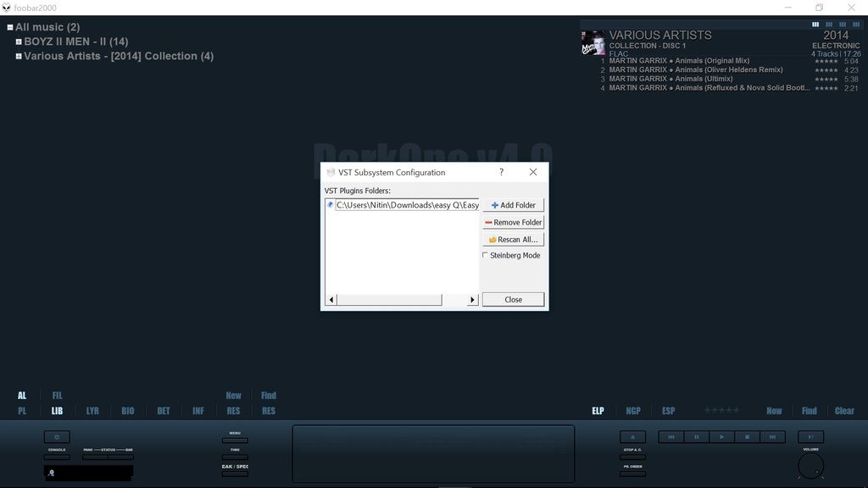The height and width of the screenshot is (488, 868).
Task: Enable the Steinberg Mode checkbox
Action: (486, 255)
